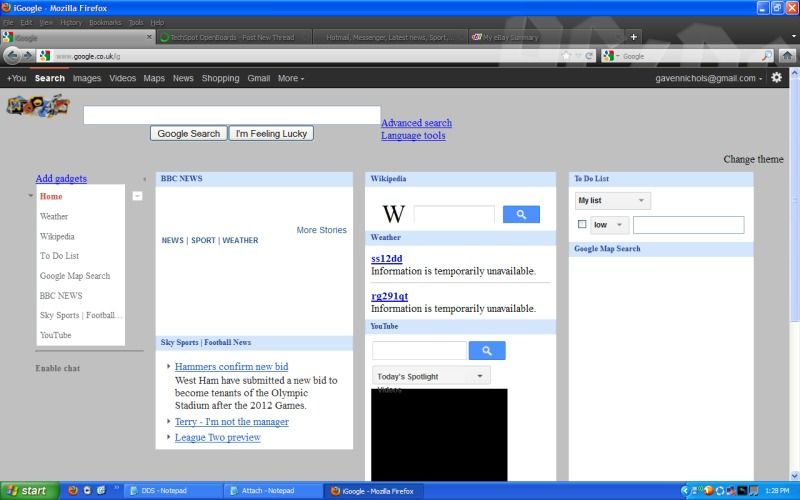
Task: Open the Edit menu
Action: pos(26,22)
